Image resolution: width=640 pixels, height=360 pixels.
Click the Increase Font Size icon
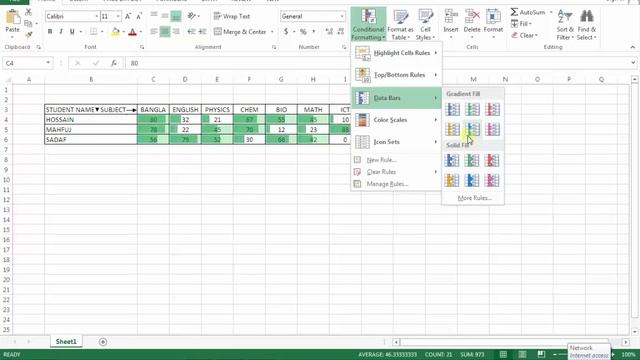tap(128, 16)
